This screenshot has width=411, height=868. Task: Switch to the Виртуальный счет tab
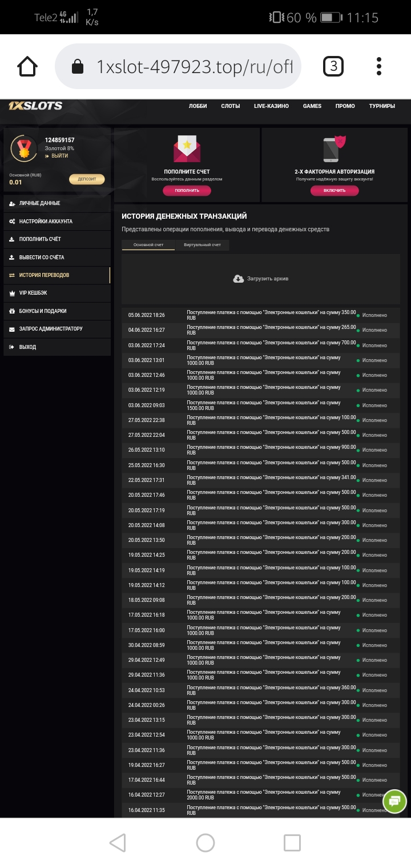(202, 244)
